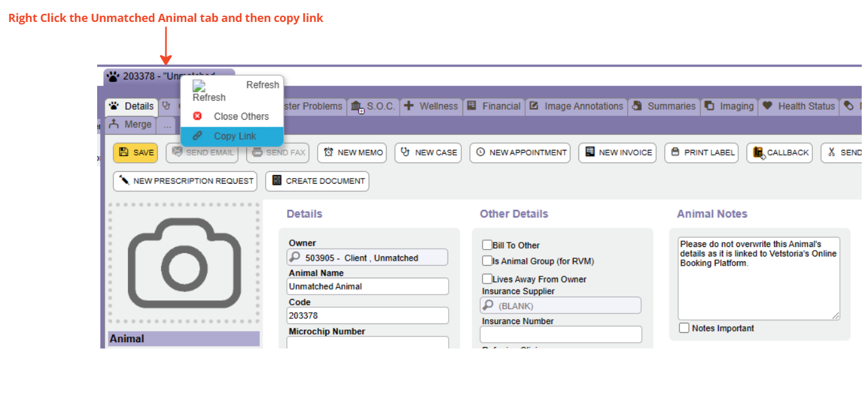Click the New Invoice button
This screenshot has width=868, height=393.
click(x=617, y=152)
